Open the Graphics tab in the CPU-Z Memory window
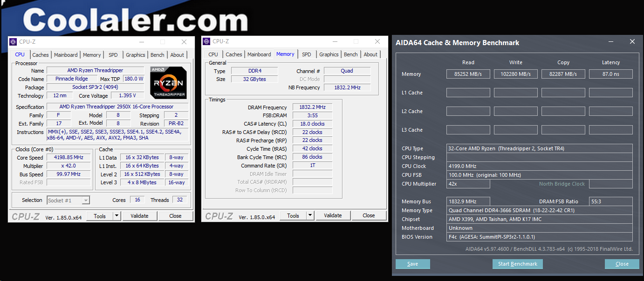The width and height of the screenshot is (644, 281). [329, 54]
